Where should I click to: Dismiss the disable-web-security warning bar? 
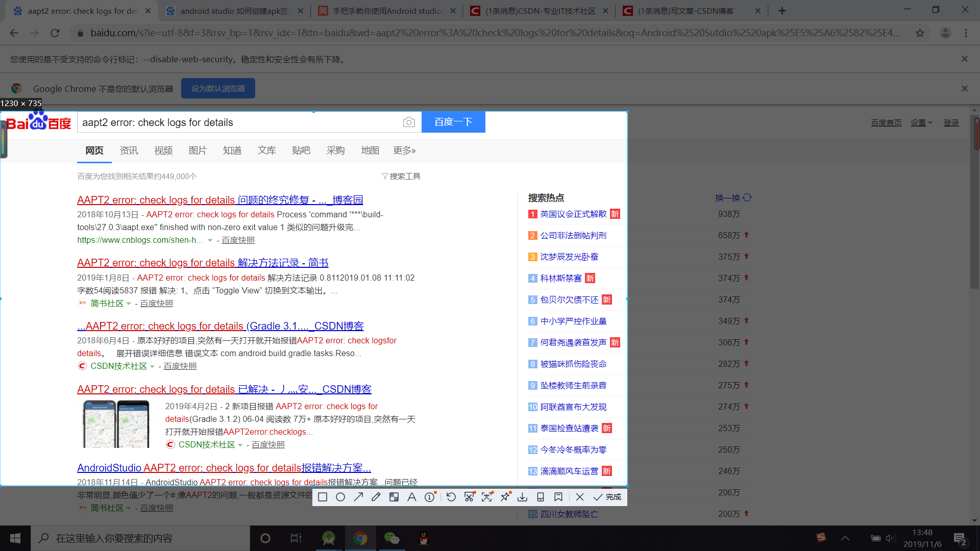964,59
